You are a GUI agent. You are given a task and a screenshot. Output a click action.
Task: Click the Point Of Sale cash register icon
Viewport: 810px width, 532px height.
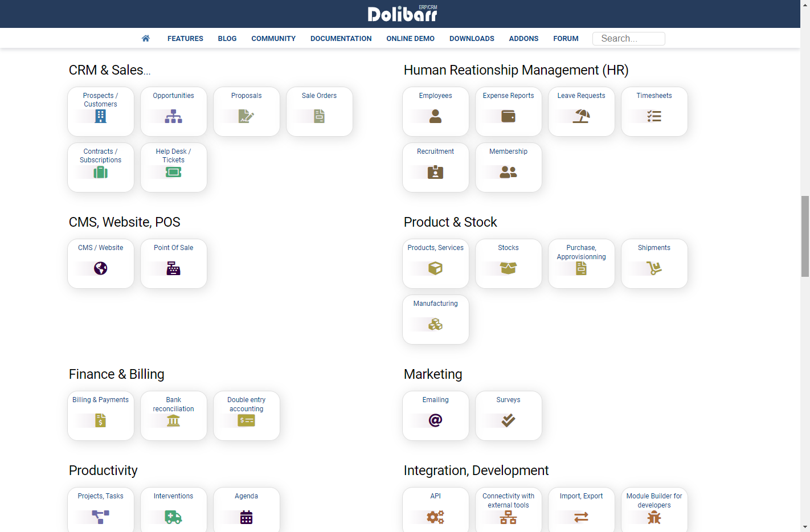tap(174, 268)
